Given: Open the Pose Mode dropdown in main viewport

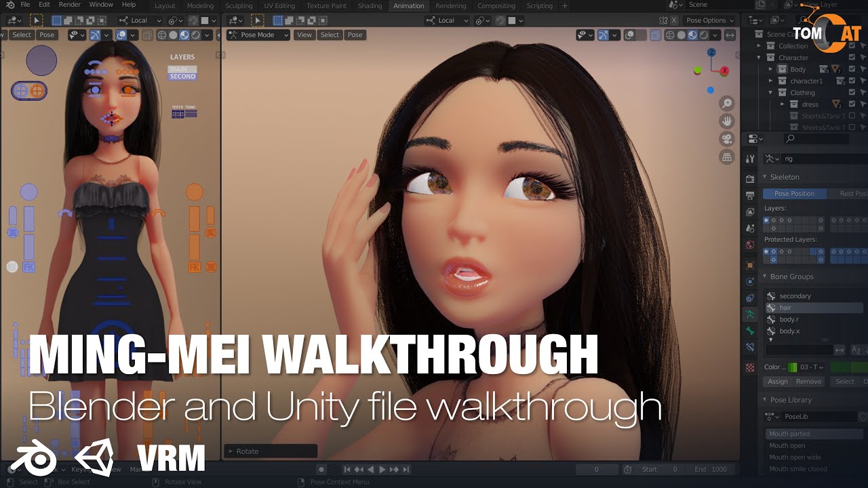Looking at the screenshot, I should pos(258,35).
